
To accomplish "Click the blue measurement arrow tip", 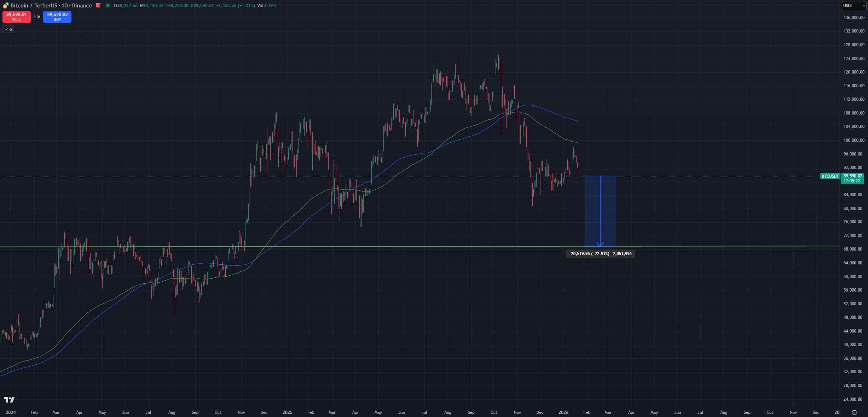I will tap(600, 245).
